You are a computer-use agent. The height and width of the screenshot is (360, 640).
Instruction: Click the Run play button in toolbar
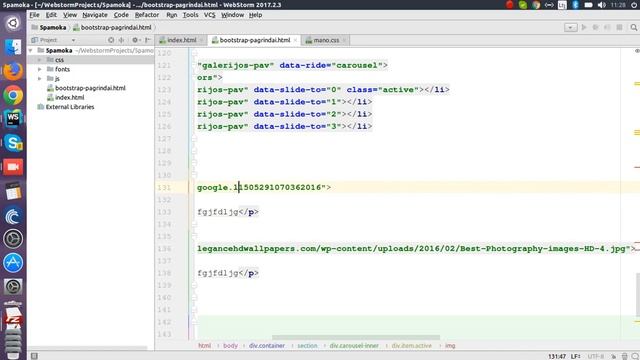[x=584, y=27]
